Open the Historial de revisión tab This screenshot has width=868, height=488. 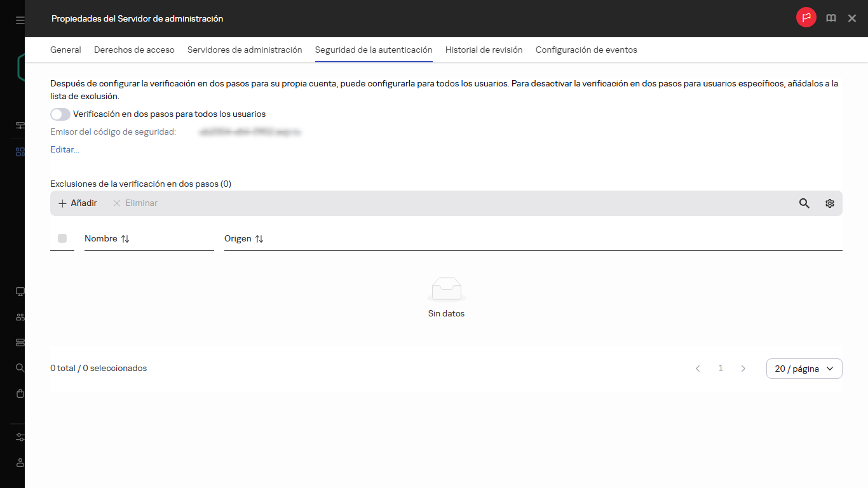[484, 50]
